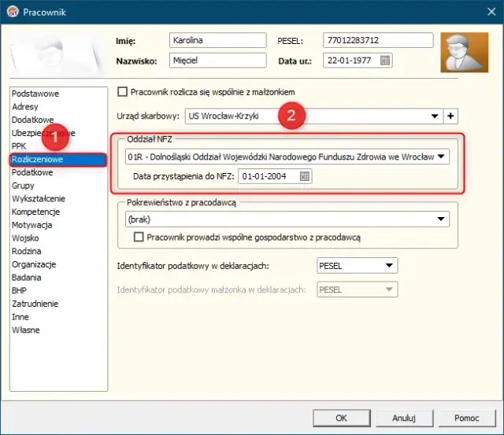Expand Pokrewieństwo z pracodawcą dropdown
This screenshot has height=435, width=504.
[442, 220]
